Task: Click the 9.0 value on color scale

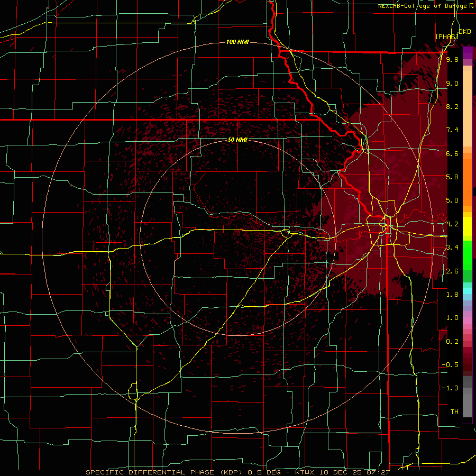Action: (x=452, y=83)
